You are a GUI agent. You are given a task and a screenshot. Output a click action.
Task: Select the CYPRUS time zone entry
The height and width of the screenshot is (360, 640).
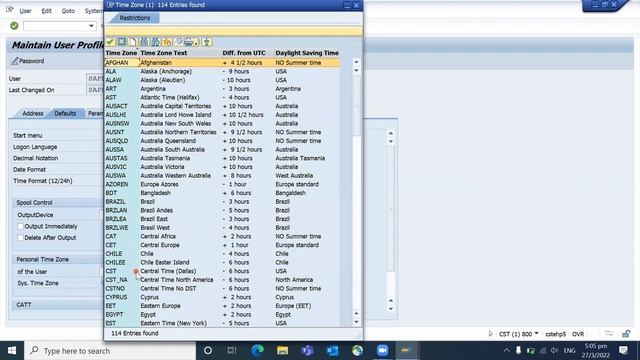click(x=222, y=297)
